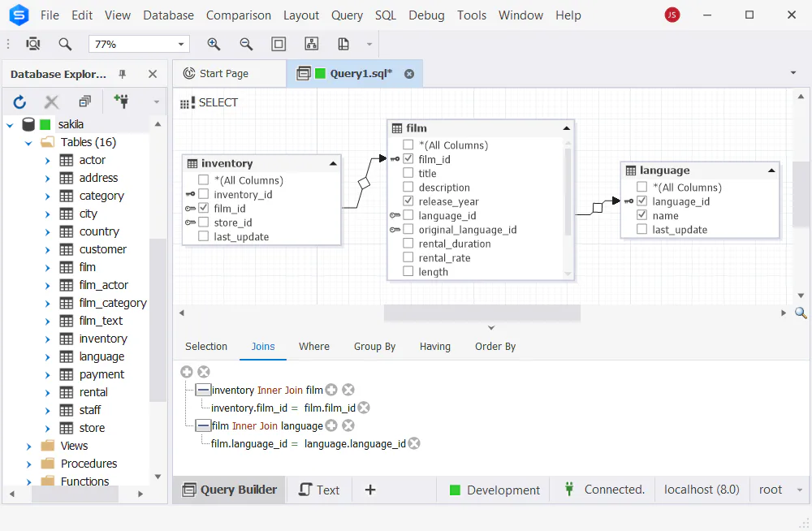
Task: Check inventory_id in the inventory table
Action: click(x=204, y=194)
